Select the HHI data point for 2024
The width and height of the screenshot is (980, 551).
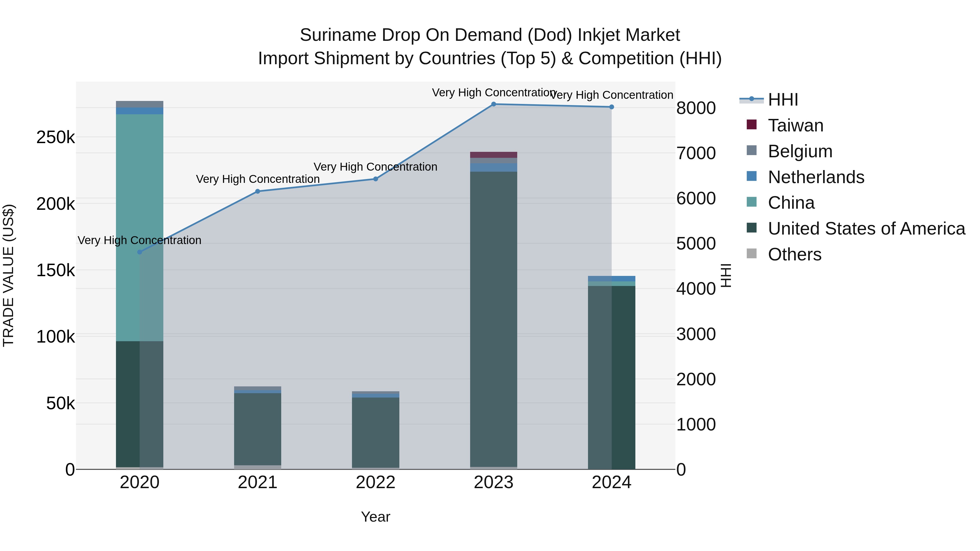coord(611,107)
